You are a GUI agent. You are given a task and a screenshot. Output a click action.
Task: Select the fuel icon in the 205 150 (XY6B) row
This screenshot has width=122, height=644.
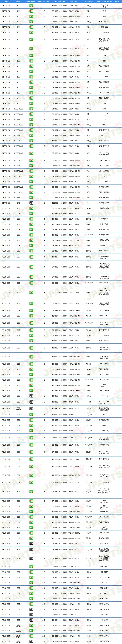click(x=31, y=240)
